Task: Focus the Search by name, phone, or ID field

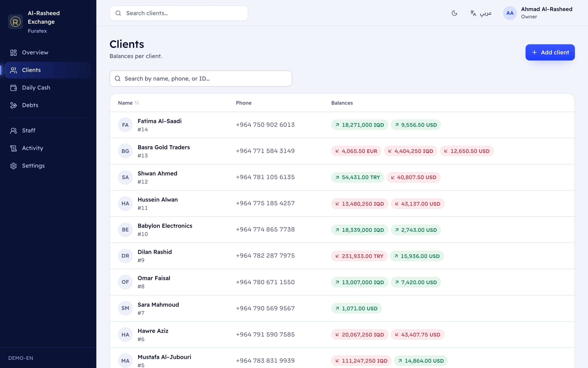Action: (201, 78)
